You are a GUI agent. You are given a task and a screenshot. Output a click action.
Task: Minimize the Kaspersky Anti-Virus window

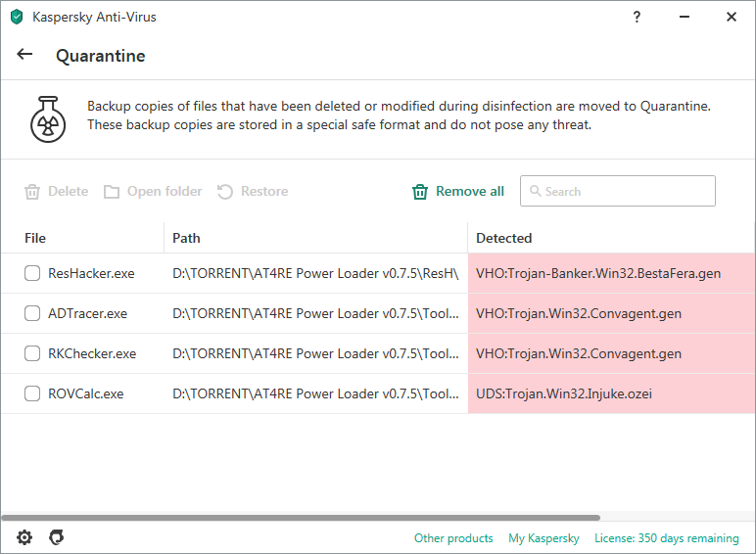[x=685, y=17]
